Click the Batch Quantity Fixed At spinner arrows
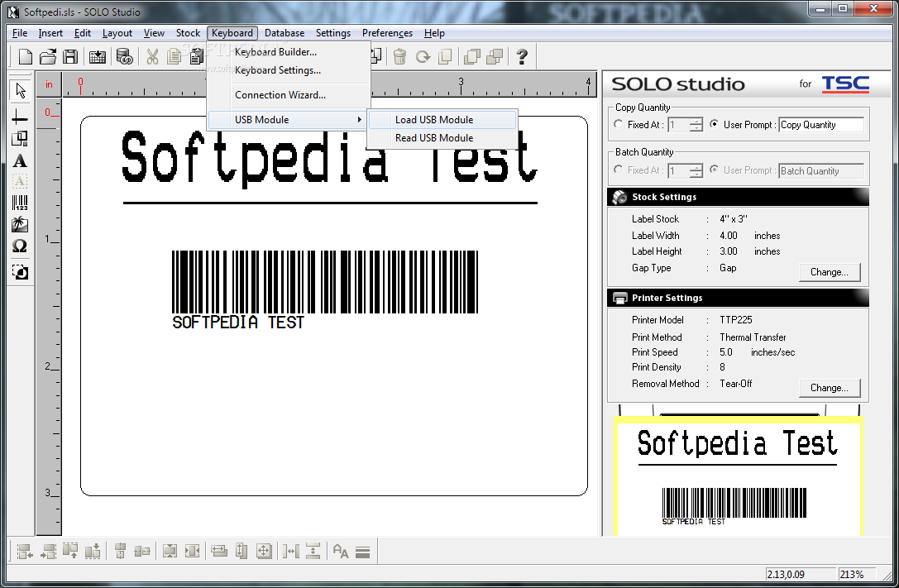Viewport: 899px width, 588px height. tap(696, 170)
